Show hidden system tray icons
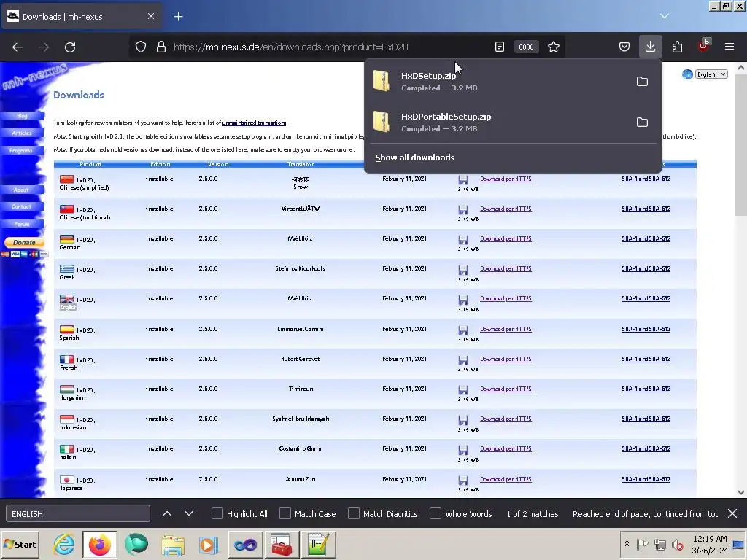 point(627,544)
